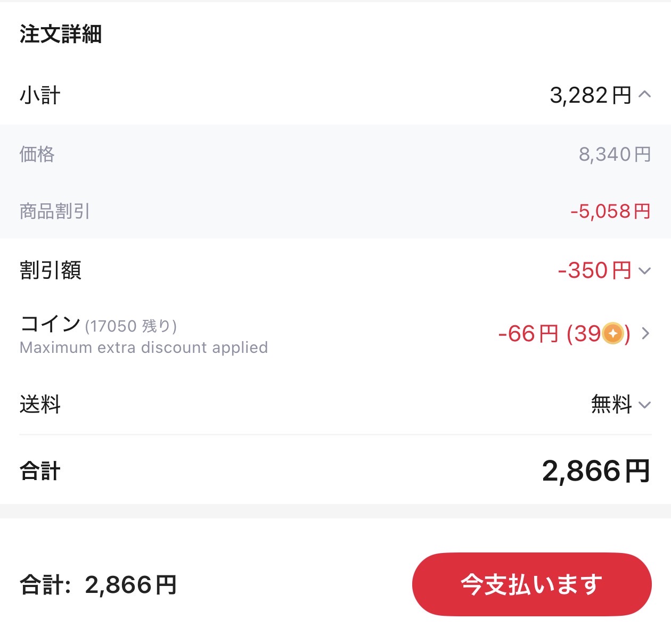Tap the bold 合計 2,866円 total amount

pyautogui.click(x=596, y=471)
